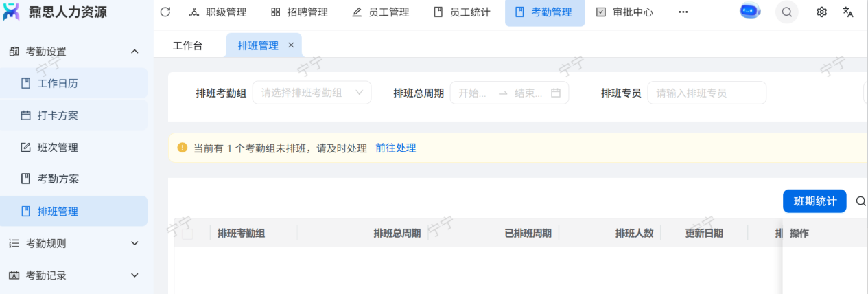Click the 班期统计 button
This screenshot has height=294, width=868.
coord(814,201)
